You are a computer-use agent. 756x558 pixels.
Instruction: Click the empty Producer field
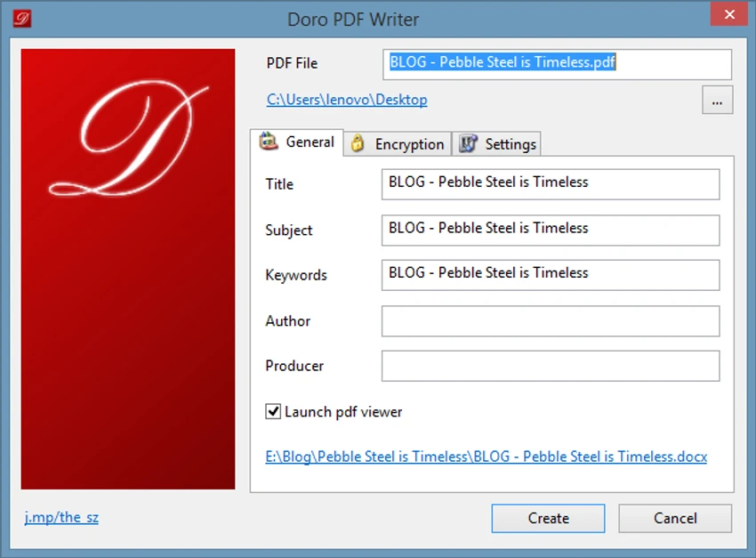(551, 366)
